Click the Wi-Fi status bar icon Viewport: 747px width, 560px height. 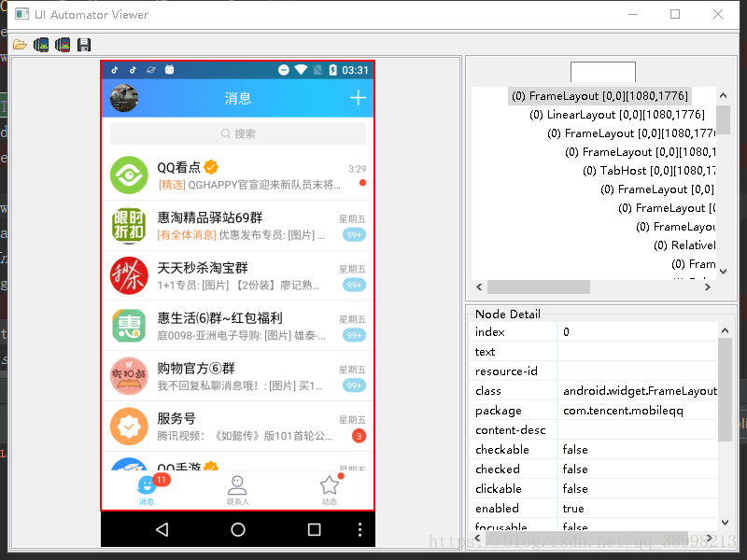[301, 70]
